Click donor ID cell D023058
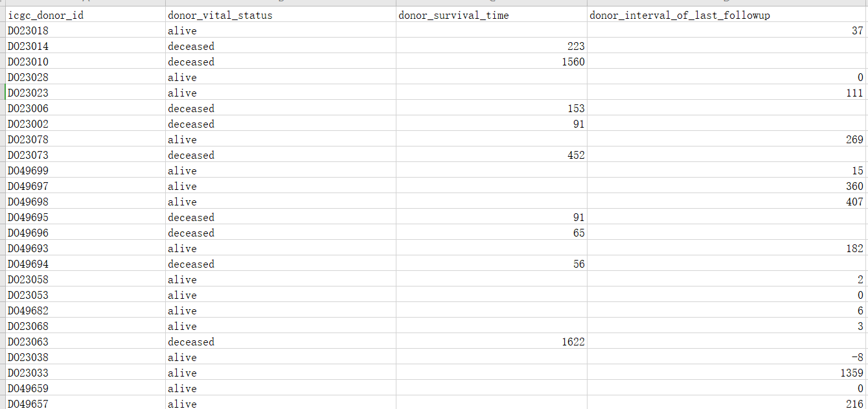Screen dimensions: 868x409 pyautogui.click(x=85, y=279)
